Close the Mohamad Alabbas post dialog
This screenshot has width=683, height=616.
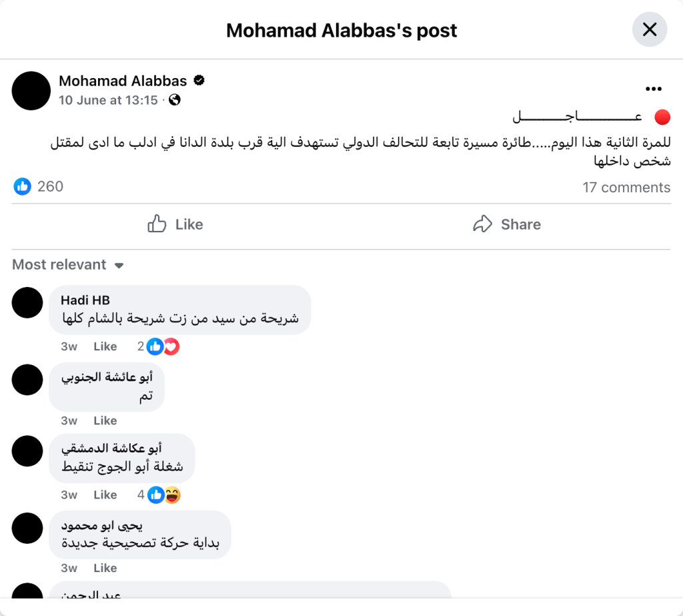(x=649, y=29)
